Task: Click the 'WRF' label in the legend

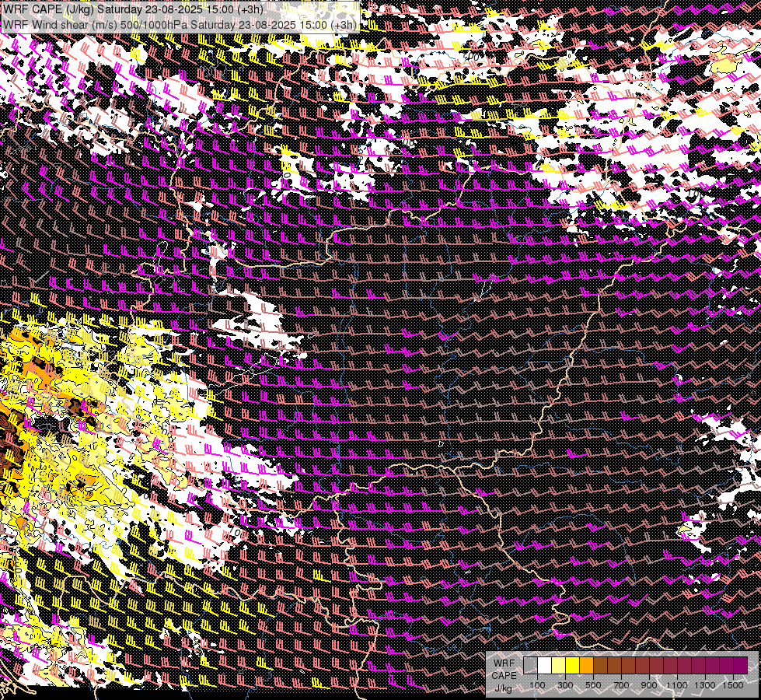Action: [x=504, y=663]
